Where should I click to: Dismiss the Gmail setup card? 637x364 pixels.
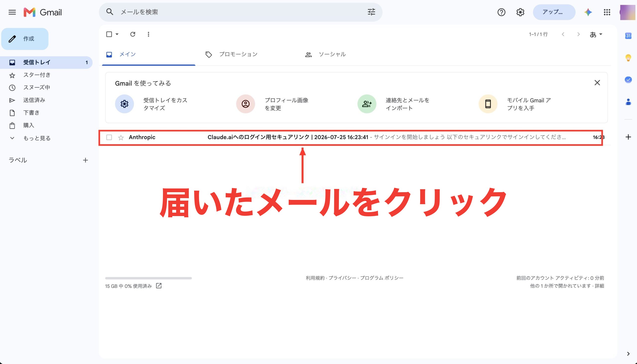[x=597, y=83]
